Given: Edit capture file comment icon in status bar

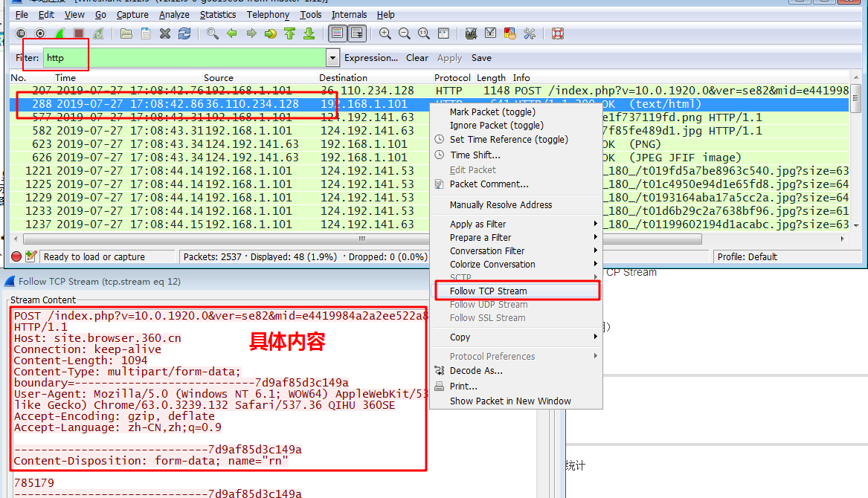Looking at the screenshot, I should tap(31, 256).
